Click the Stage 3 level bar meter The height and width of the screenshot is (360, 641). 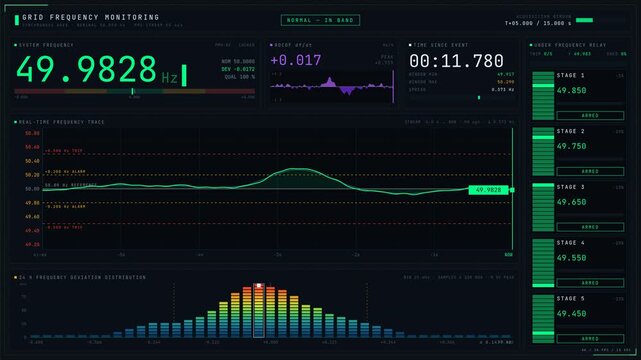coord(543,208)
